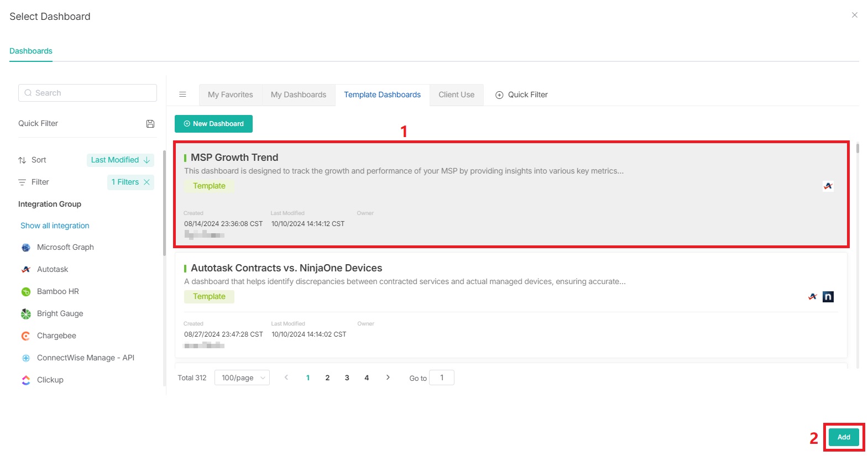The image size is (868, 456).
Task: Choose the Bamboo HR integration
Action: point(57,291)
